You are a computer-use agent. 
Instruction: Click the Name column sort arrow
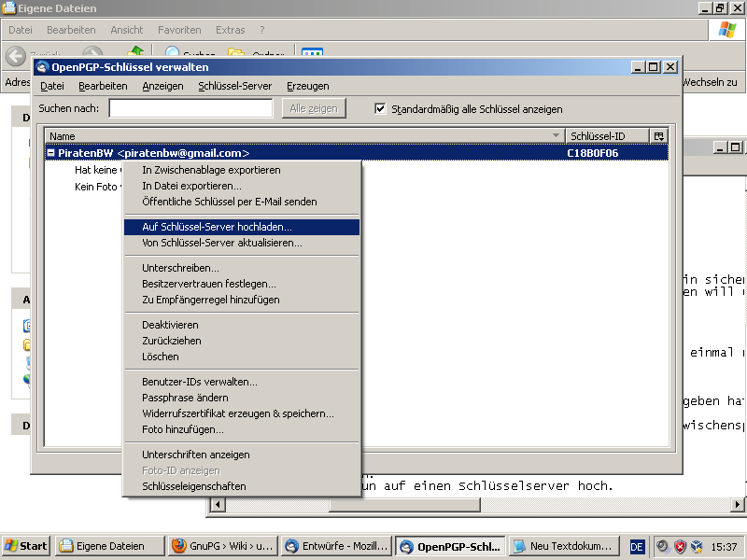pyautogui.click(x=556, y=135)
